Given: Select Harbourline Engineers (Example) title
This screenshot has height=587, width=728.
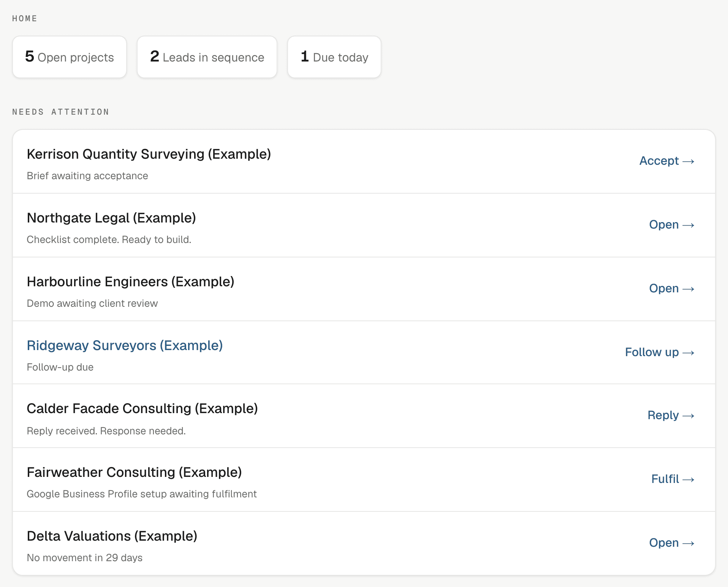Looking at the screenshot, I should [131, 282].
